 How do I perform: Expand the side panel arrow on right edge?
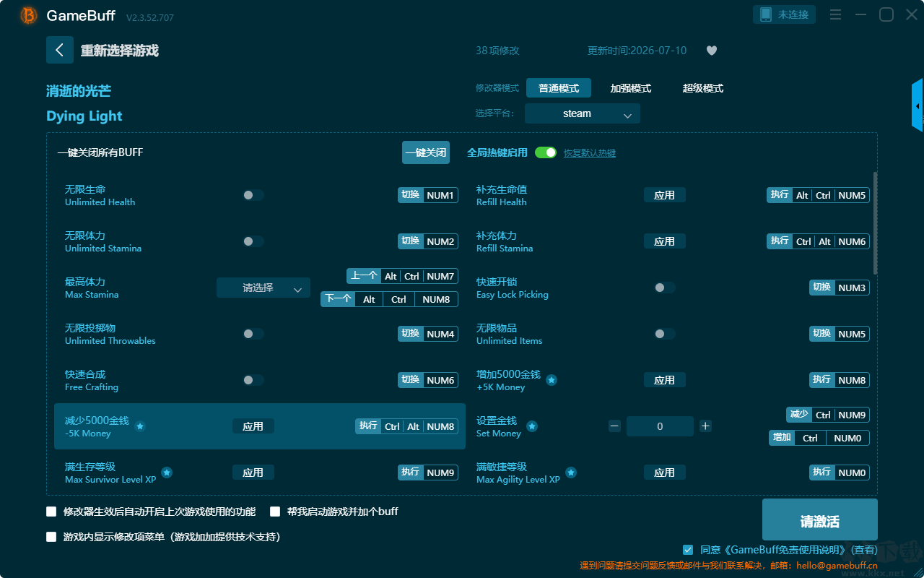coord(918,105)
